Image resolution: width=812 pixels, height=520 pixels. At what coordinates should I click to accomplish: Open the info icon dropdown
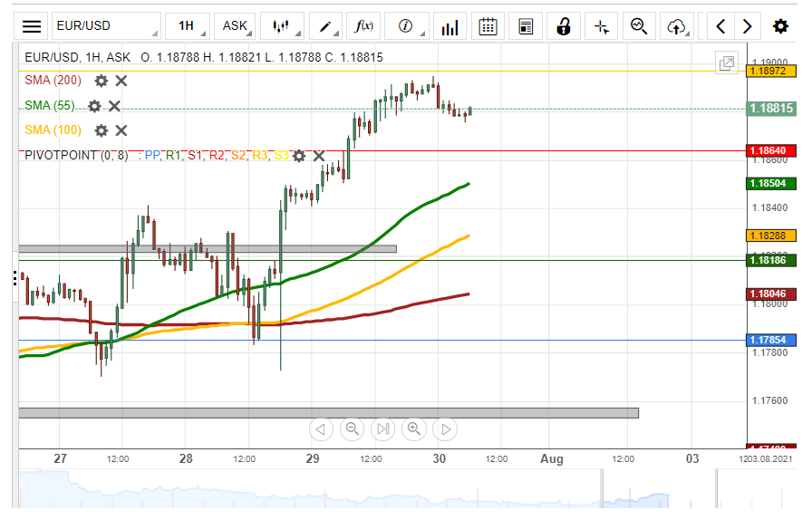click(x=407, y=26)
